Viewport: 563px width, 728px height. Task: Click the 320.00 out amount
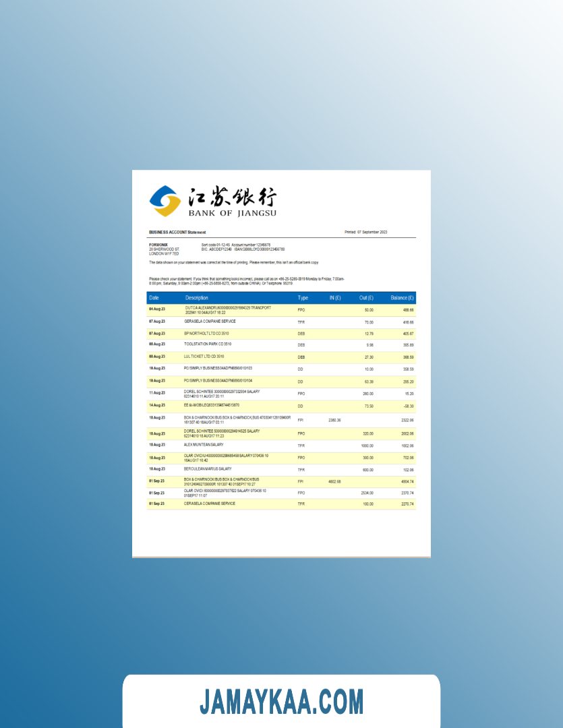tap(368, 433)
